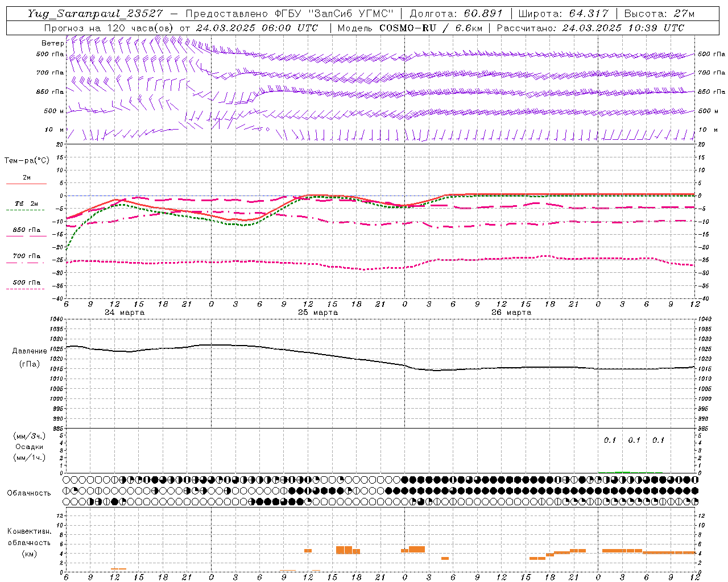Click the Тем-ра(°C) axis label

(27, 161)
